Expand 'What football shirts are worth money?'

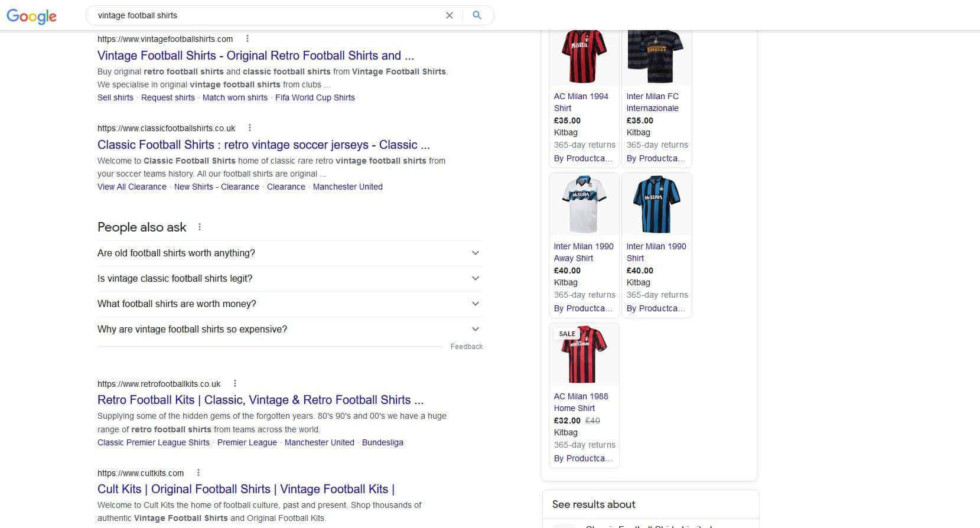tap(289, 304)
